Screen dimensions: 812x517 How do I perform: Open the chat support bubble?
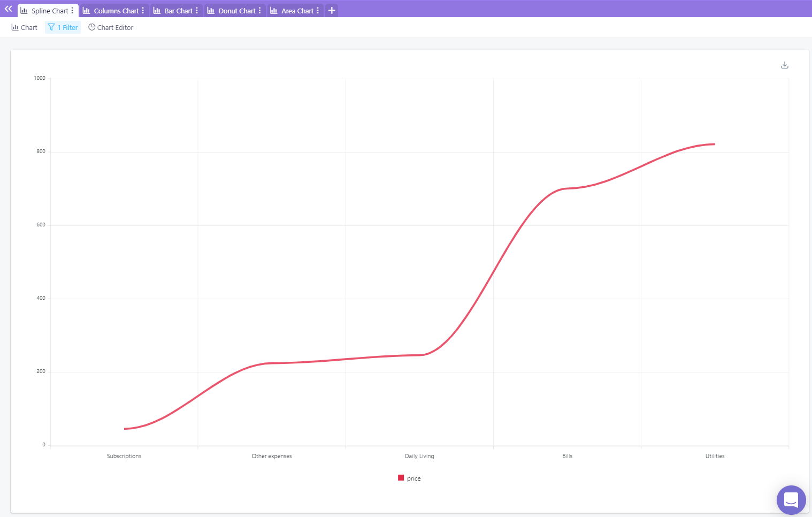(x=791, y=500)
